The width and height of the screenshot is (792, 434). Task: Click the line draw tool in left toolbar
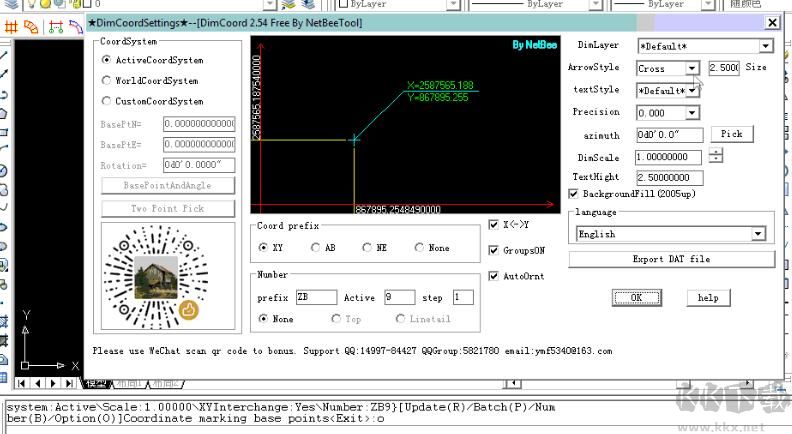[5, 55]
